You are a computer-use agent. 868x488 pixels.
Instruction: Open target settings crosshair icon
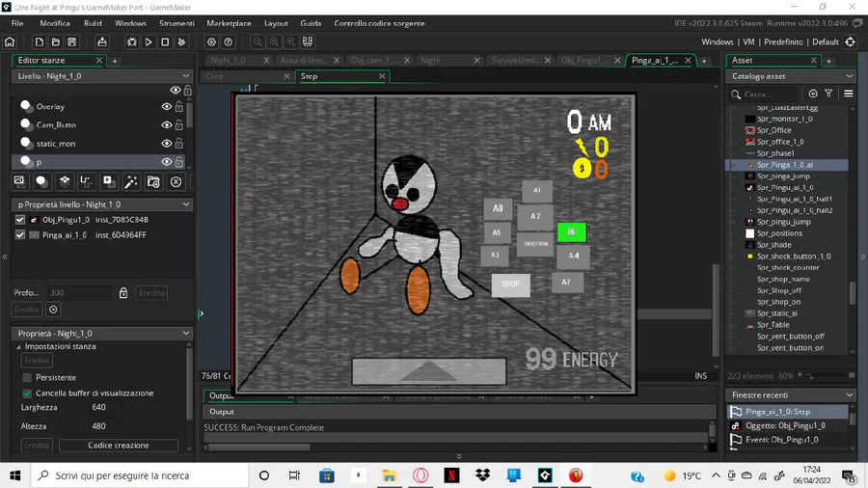pyautogui.click(x=851, y=42)
